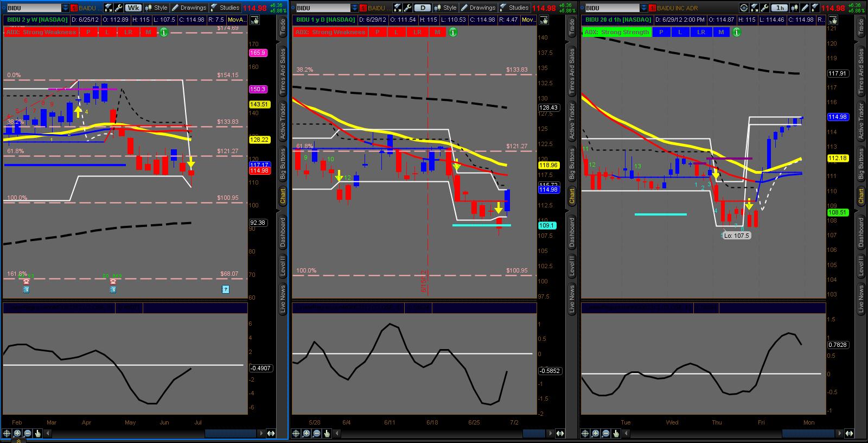Screen dimensions: 868x443
Task: Click the blue question-mark event icon on weekly chart
Action: point(226,289)
